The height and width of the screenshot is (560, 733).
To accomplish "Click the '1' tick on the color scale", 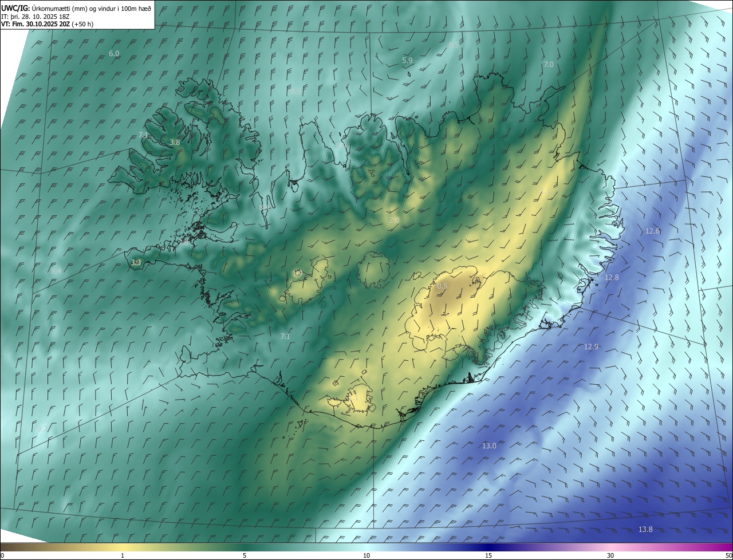I will [x=123, y=555].
